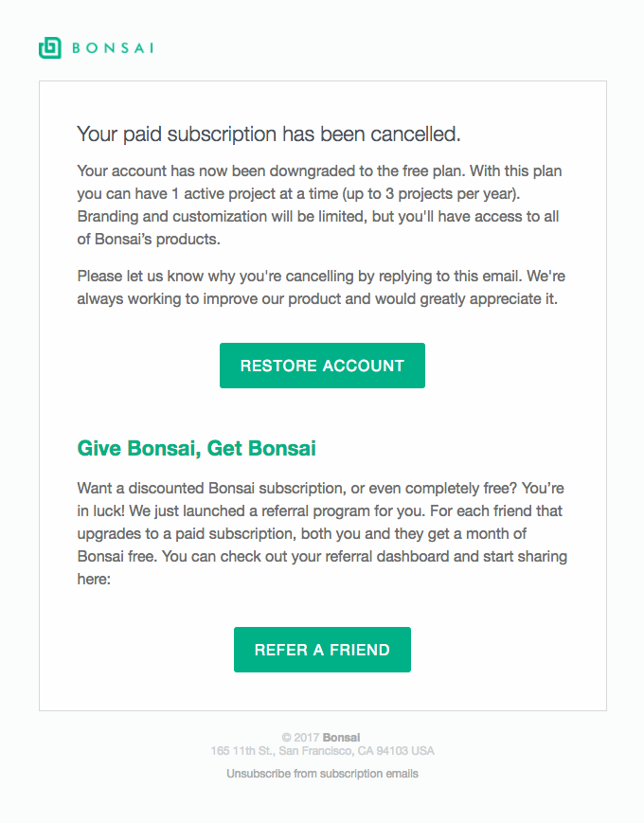Click the RESTORE ACCOUNT button
Screen dimensions: 644x823
[x=322, y=366]
